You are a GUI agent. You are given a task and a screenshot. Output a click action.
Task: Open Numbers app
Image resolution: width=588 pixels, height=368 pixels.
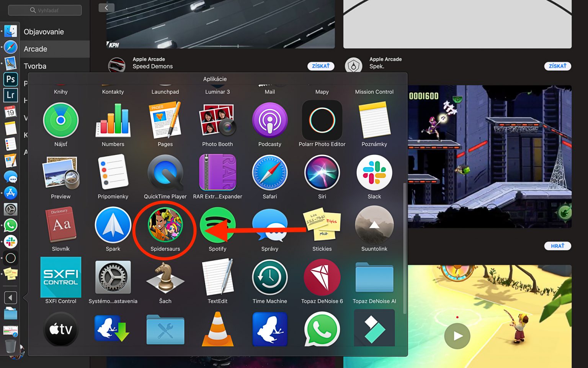[x=113, y=120]
